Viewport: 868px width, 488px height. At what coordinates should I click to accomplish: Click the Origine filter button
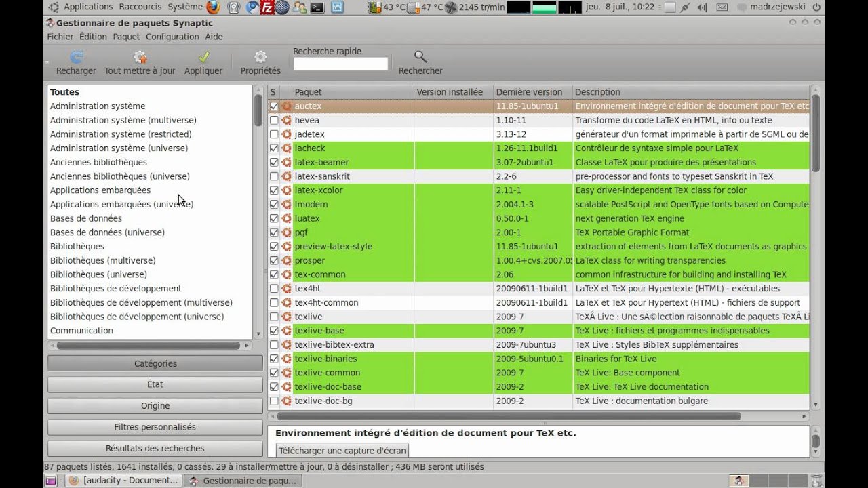[x=155, y=405]
